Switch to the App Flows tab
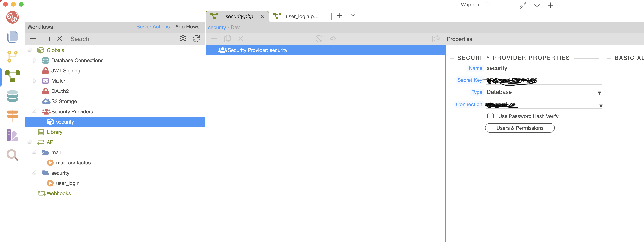This screenshot has width=644, height=242. pos(187,27)
